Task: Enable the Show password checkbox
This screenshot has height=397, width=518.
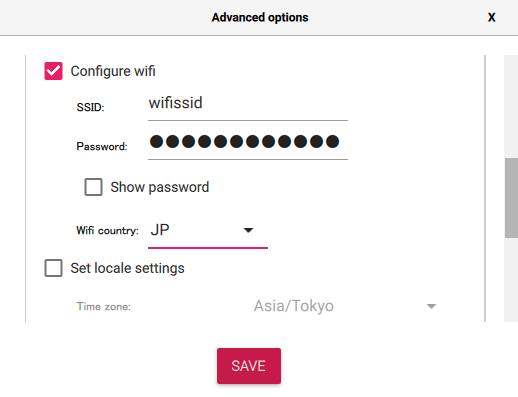Action: (93, 187)
